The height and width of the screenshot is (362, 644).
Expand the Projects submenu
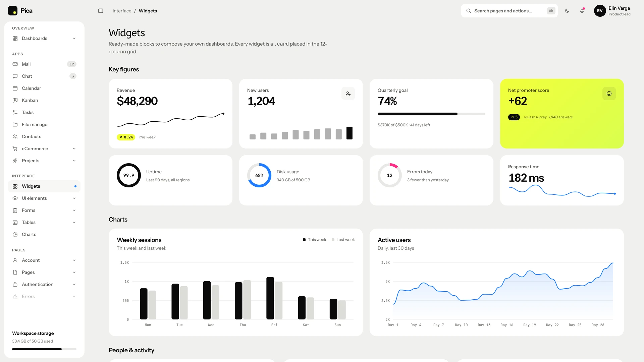click(44, 161)
